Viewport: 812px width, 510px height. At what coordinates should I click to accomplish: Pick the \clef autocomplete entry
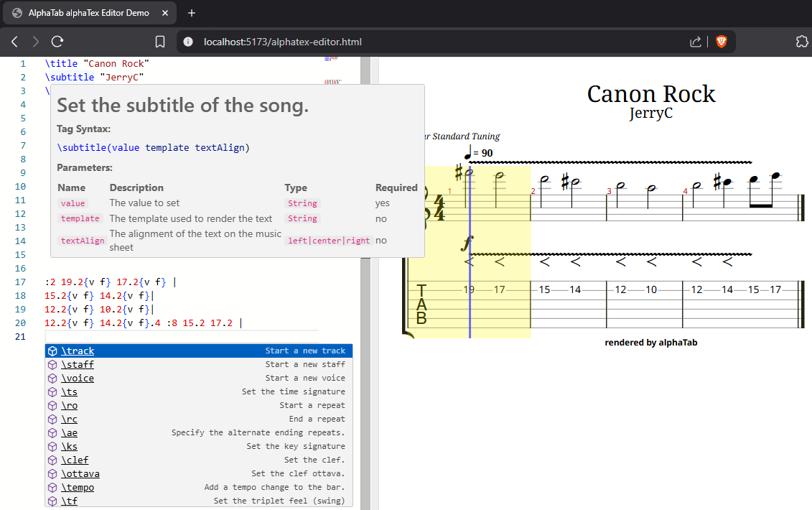tap(75, 460)
